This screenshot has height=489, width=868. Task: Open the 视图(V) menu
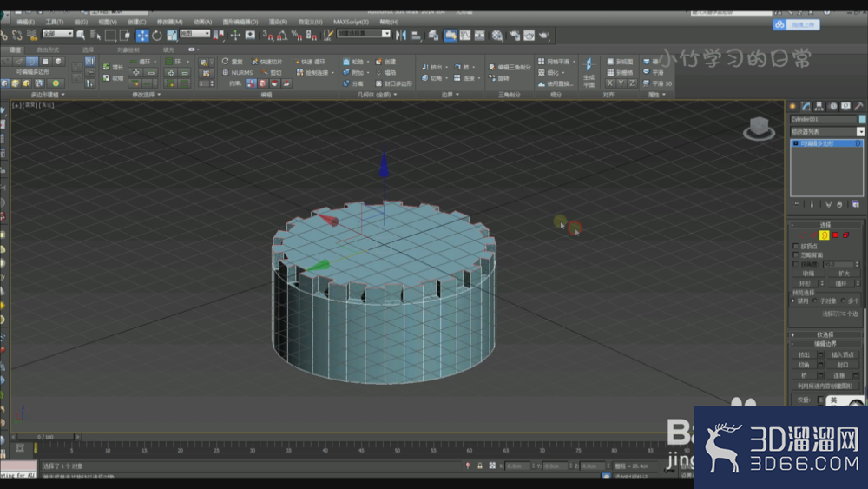pyautogui.click(x=108, y=23)
